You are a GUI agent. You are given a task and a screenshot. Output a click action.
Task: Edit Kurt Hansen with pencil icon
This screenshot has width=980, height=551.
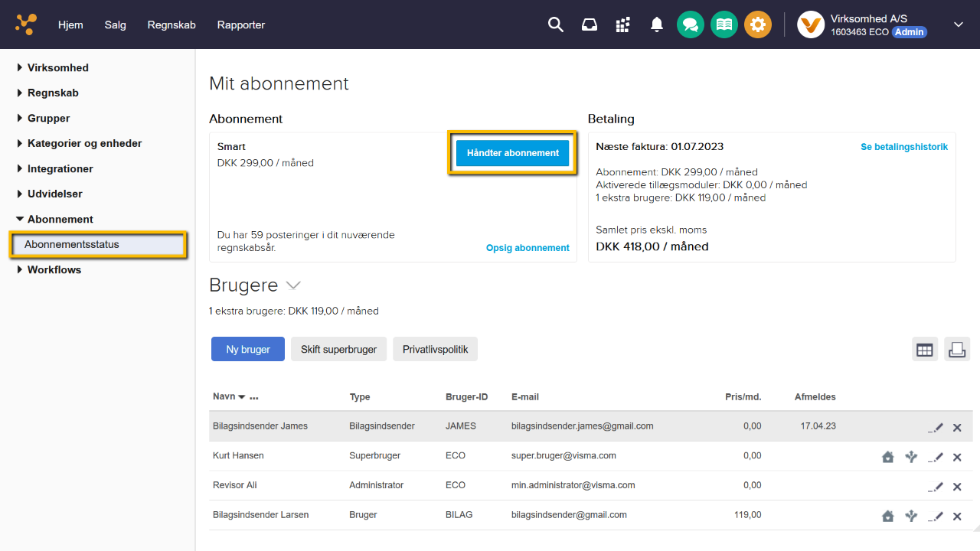coord(936,457)
